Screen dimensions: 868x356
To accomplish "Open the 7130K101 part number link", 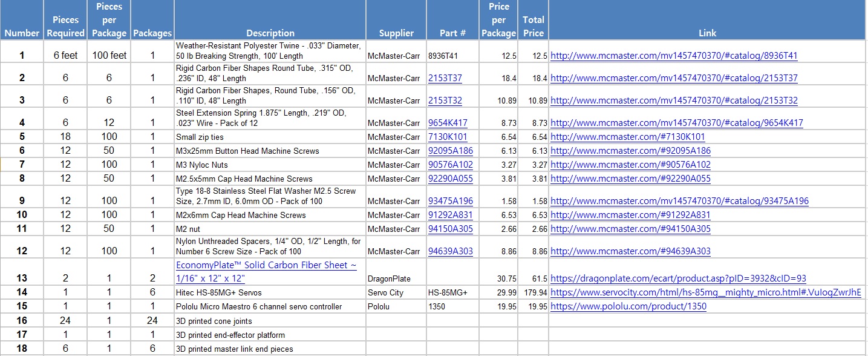I will click(448, 137).
